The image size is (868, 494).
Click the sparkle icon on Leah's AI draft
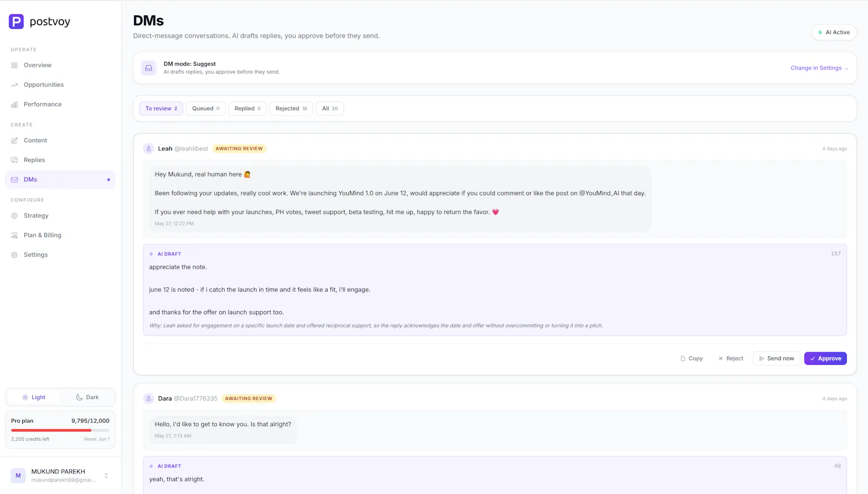tap(151, 254)
